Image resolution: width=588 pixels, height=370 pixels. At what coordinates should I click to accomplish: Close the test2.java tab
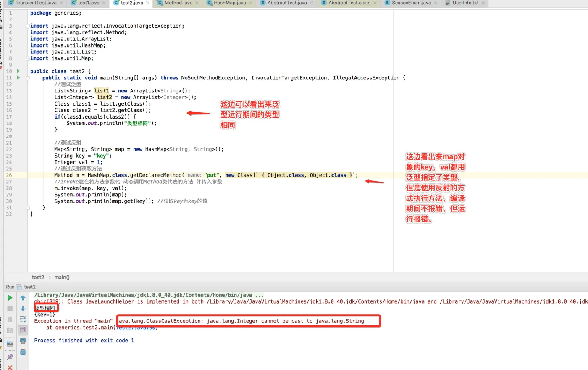pyautogui.click(x=148, y=3)
